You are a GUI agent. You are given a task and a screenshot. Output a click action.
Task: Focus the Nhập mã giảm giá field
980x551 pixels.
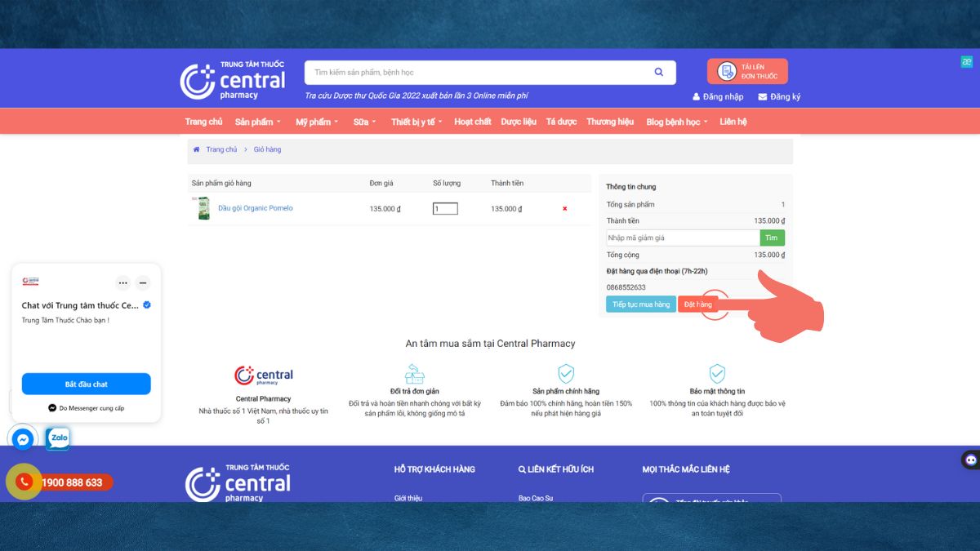(x=683, y=238)
